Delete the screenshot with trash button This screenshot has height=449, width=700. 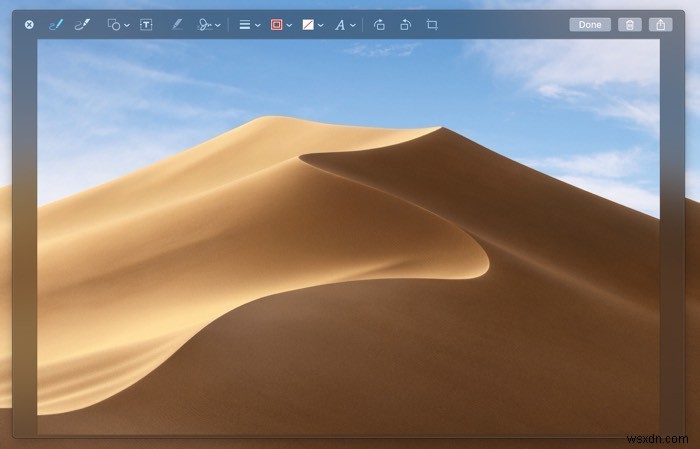[x=629, y=25]
